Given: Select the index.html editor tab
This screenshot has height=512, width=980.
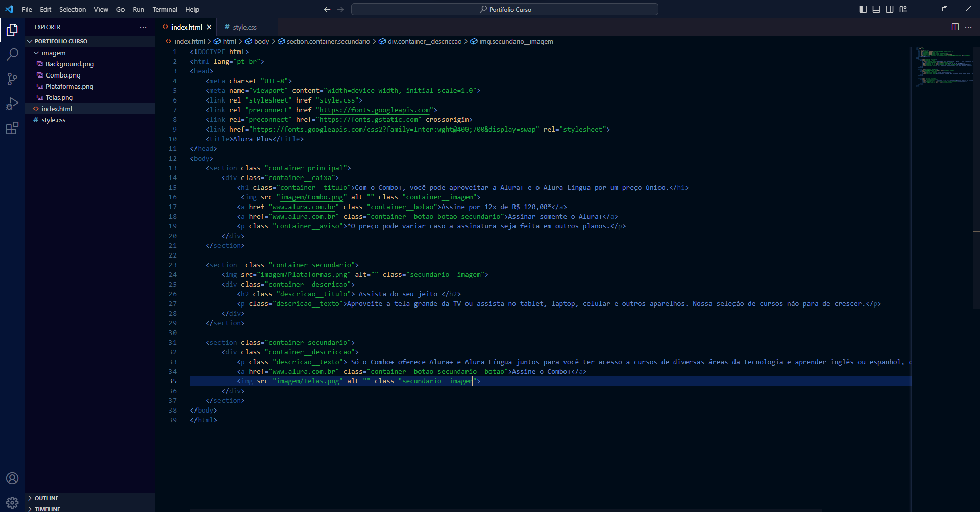Looking at the screenshot, I should pyautogui.click(x=186, y=27).
